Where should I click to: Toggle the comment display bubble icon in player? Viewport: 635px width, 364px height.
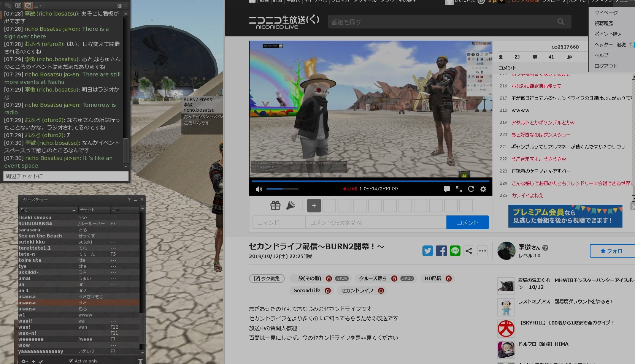447,189
